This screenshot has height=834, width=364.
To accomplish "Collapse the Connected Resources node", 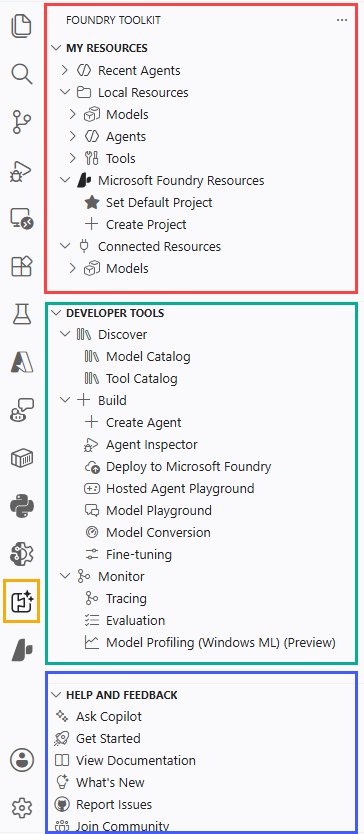I will coord(65,246).
